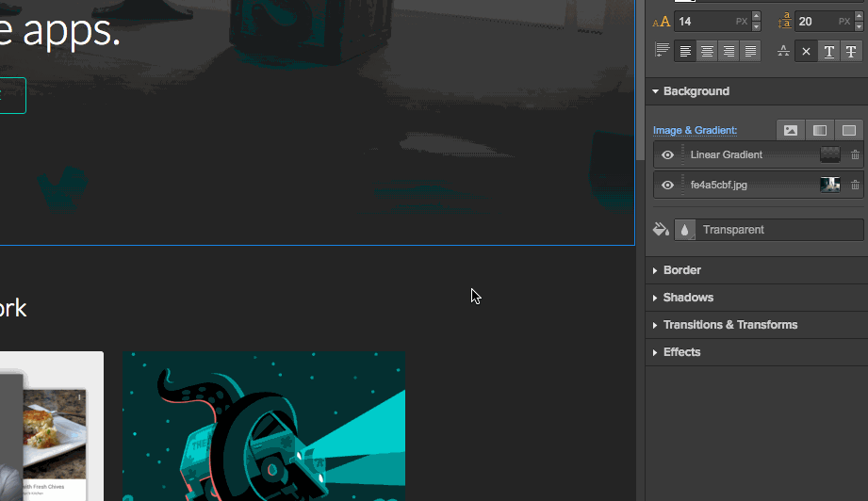Add a background image layer
Image resolution: width=868 pixels, height=501 pixels.
[791, 130]
